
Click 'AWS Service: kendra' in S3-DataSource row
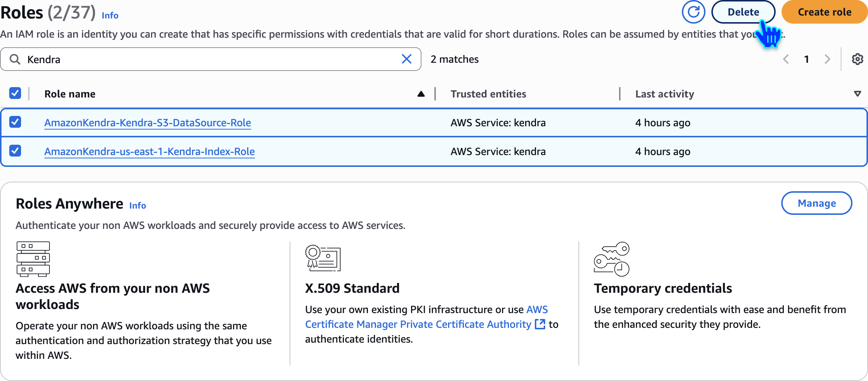click(x=498, y=123)
